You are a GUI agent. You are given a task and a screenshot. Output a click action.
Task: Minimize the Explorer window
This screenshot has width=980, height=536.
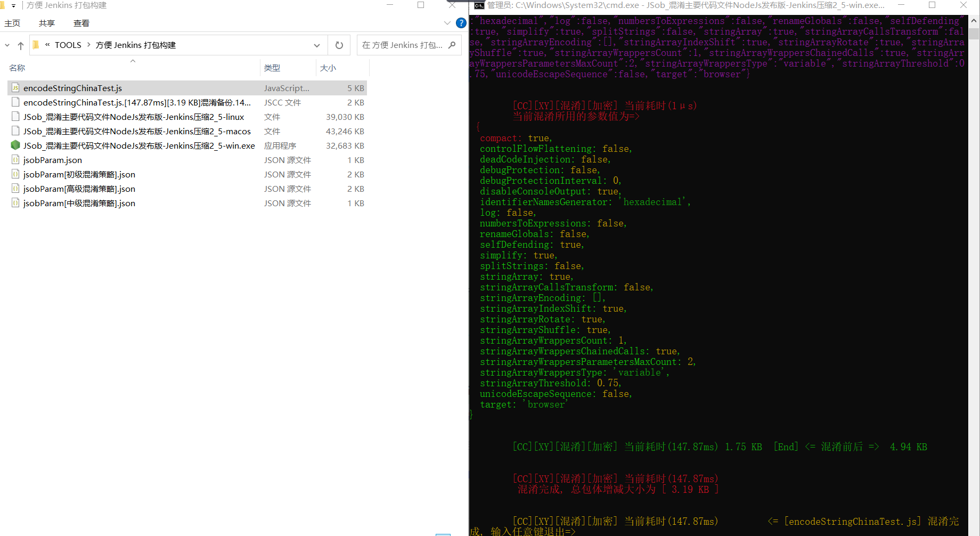390,5
